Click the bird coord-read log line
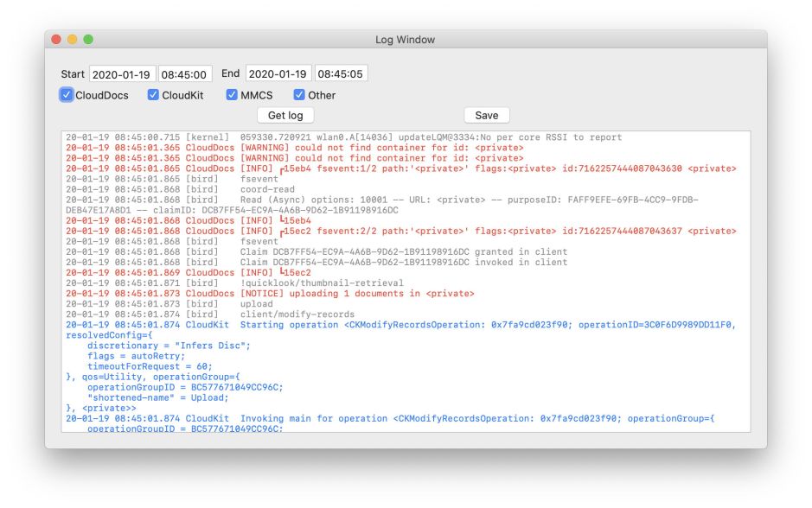This screenshot has width=812, height=508. [x=180, y=189]
